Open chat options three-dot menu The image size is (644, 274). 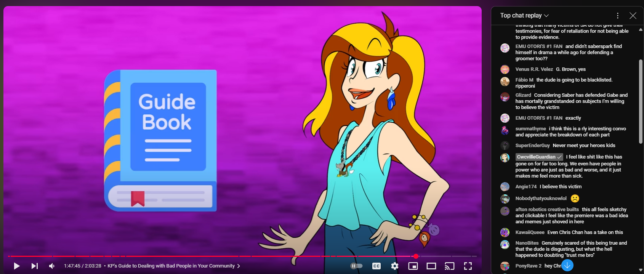pos(618,16)
